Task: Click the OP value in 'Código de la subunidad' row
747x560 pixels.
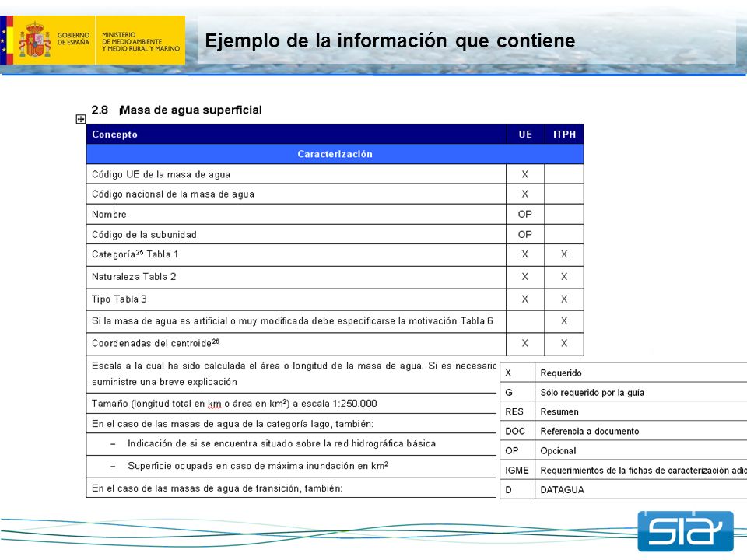Action: tap(525, 234)
